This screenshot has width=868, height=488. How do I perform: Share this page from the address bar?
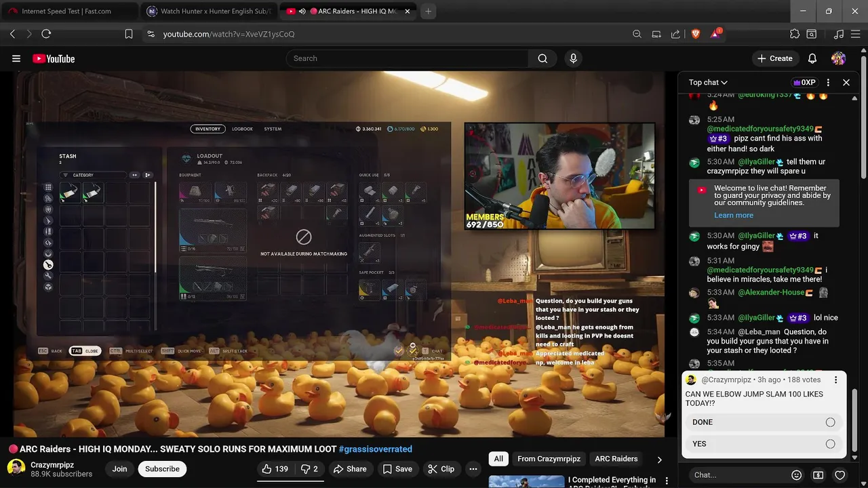click(675, 34)
